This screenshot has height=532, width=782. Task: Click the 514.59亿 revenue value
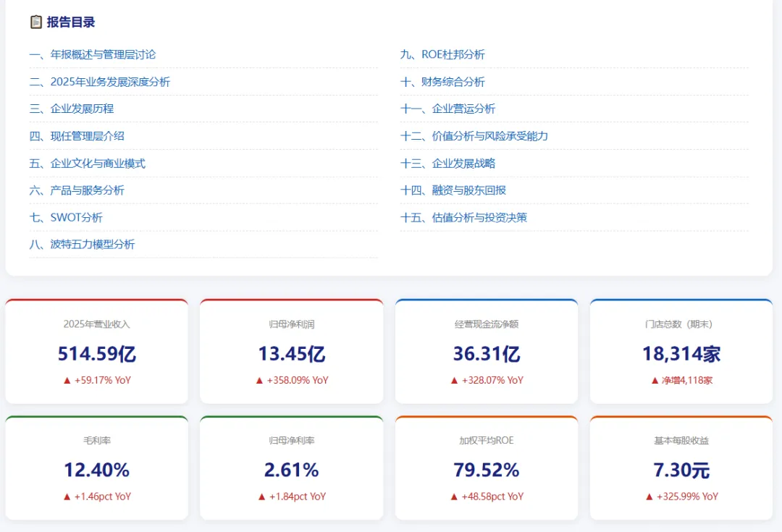point(97,353)
